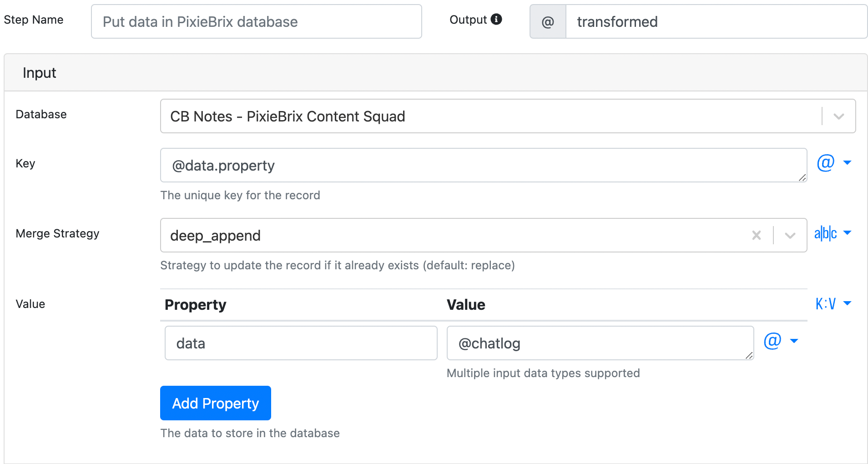Open the Merge Strategy text type toggle
Image resolution: width=868 pixels, height=464 pixels.
pos(833,233)
